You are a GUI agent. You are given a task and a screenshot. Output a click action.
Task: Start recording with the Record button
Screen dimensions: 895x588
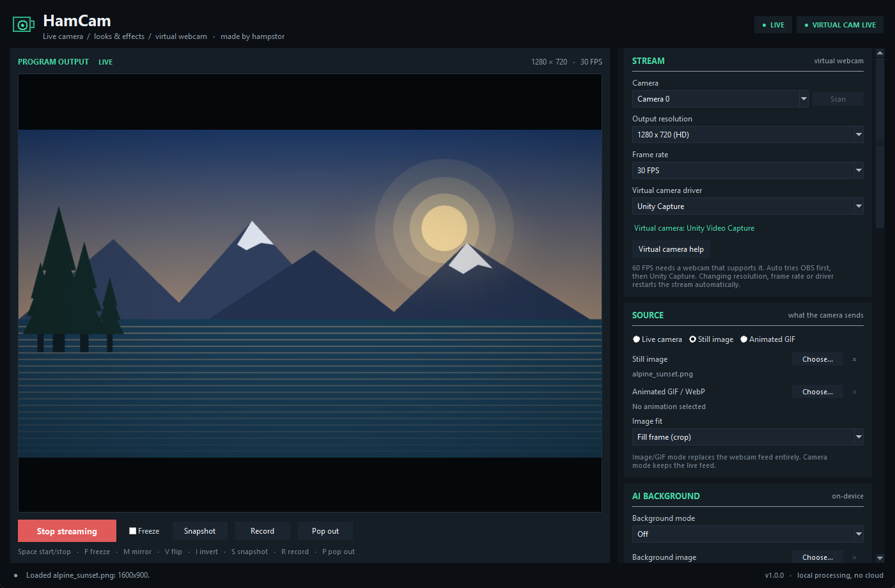tap(262, 531)
